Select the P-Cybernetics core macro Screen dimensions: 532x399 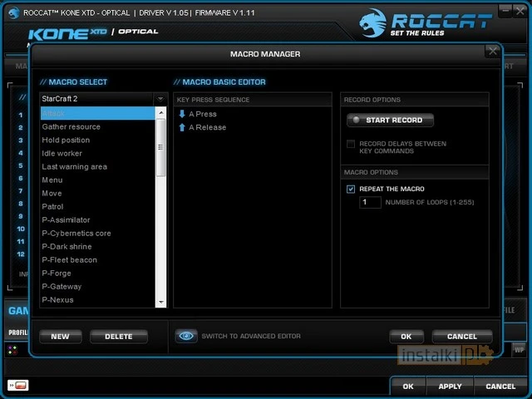[98, 234]
